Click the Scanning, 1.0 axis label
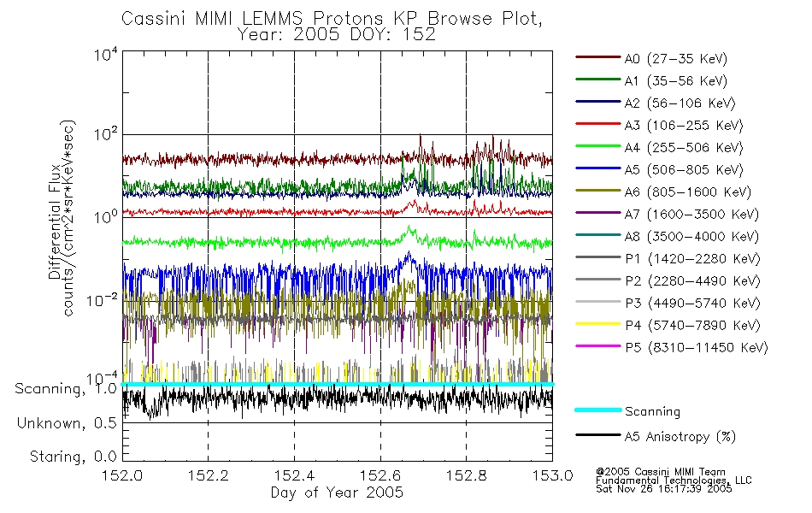The width and height of the screenshot is (812, 513). (x=66, y=389)
